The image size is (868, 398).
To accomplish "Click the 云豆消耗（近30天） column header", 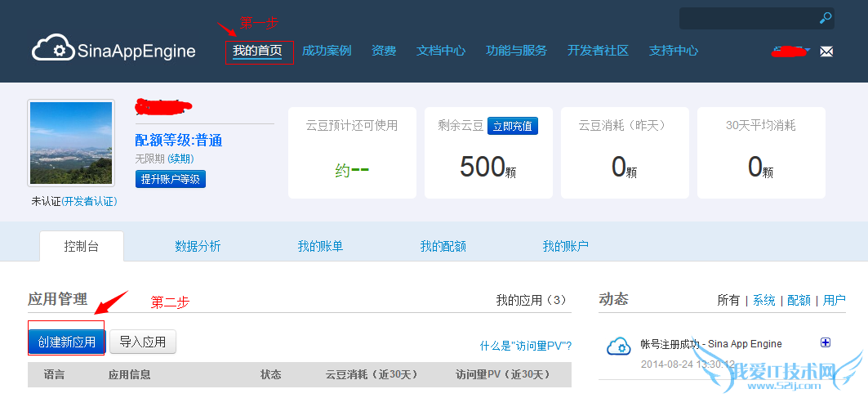I will 372,375.
